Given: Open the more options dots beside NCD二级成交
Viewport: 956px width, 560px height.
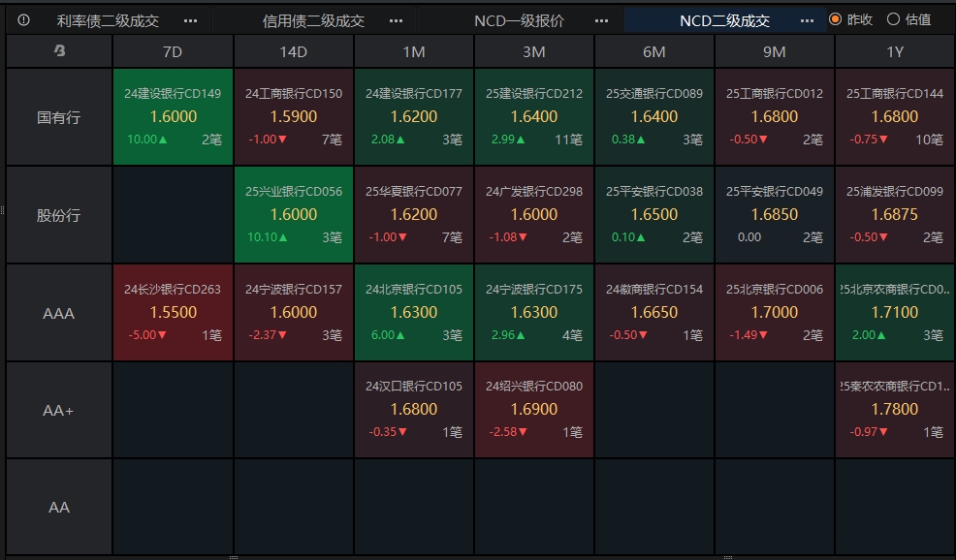Looking at the screenshot, I should click(x=807, y=20).
